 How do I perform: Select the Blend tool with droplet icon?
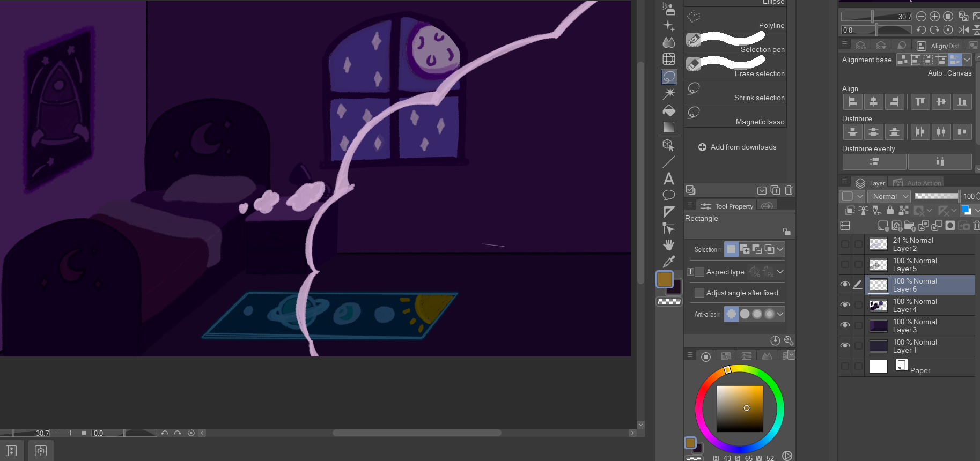click(669, 42)
